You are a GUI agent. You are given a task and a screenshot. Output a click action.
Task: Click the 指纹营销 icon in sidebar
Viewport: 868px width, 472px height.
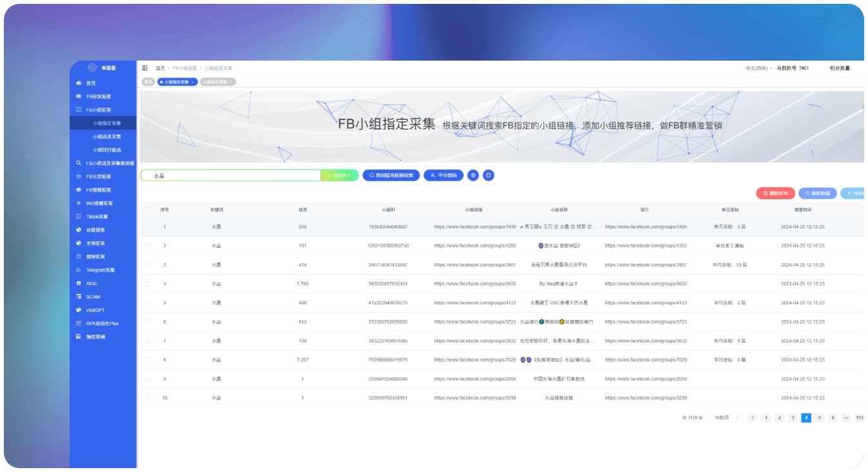(x=79, y=337)
